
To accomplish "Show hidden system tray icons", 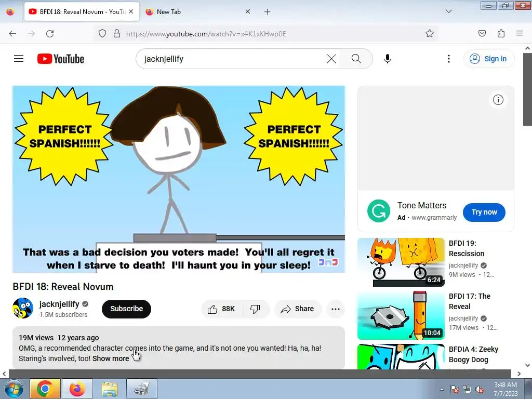I will (x=442, y=389).
